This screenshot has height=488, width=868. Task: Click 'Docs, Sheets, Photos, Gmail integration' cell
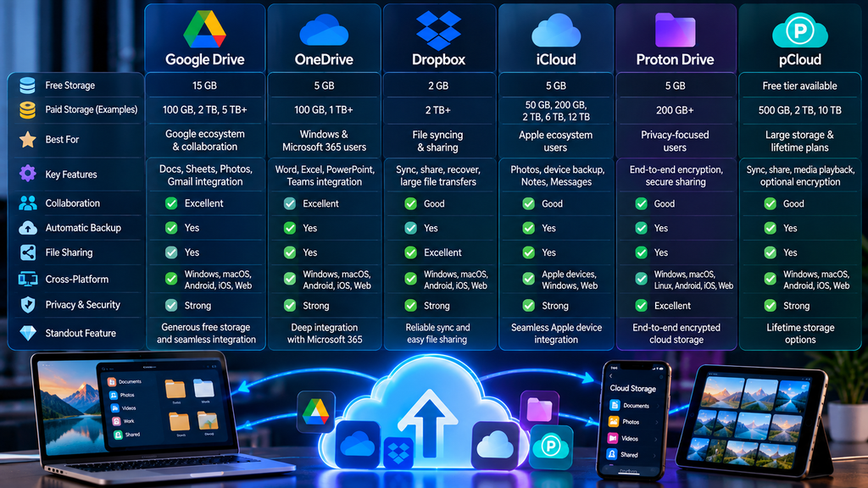pos(205,175)
